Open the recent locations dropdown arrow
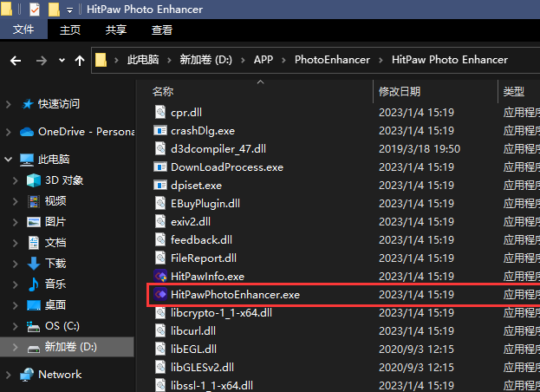The height and width of the screenshot is (392, 540). (62, 61)
